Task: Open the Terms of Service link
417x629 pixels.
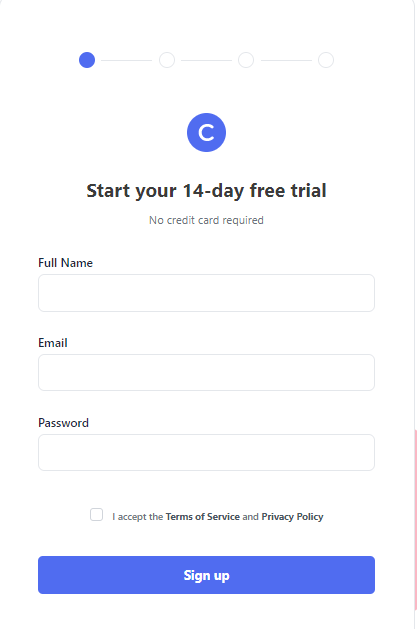Action: click(x=202, y=517)
